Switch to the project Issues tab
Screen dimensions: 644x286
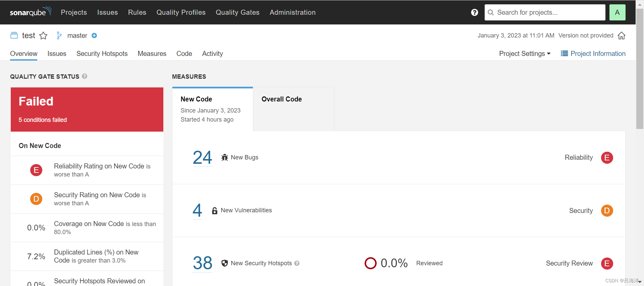pos(57,54)
